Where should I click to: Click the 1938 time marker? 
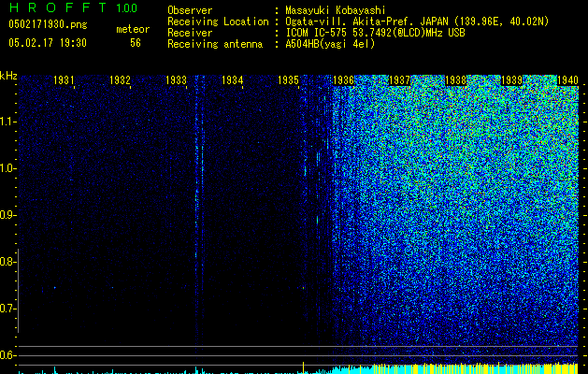click(x=456, y=79)
